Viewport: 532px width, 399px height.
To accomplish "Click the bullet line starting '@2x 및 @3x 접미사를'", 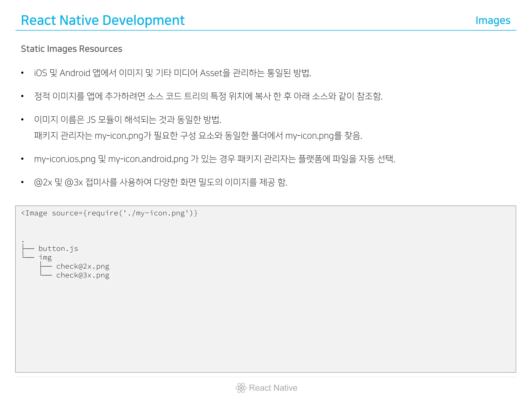I will pyautogui.click(x=161, y=182).
